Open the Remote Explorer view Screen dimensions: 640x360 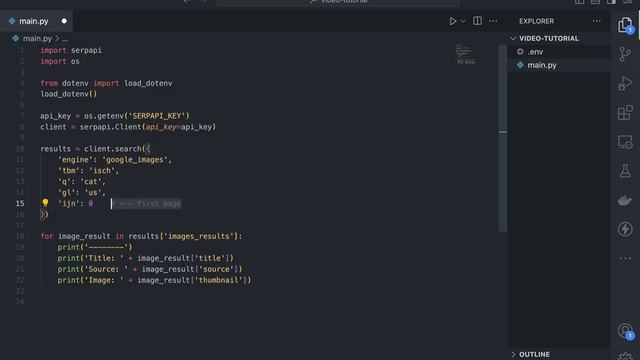(x=625, y=142)
